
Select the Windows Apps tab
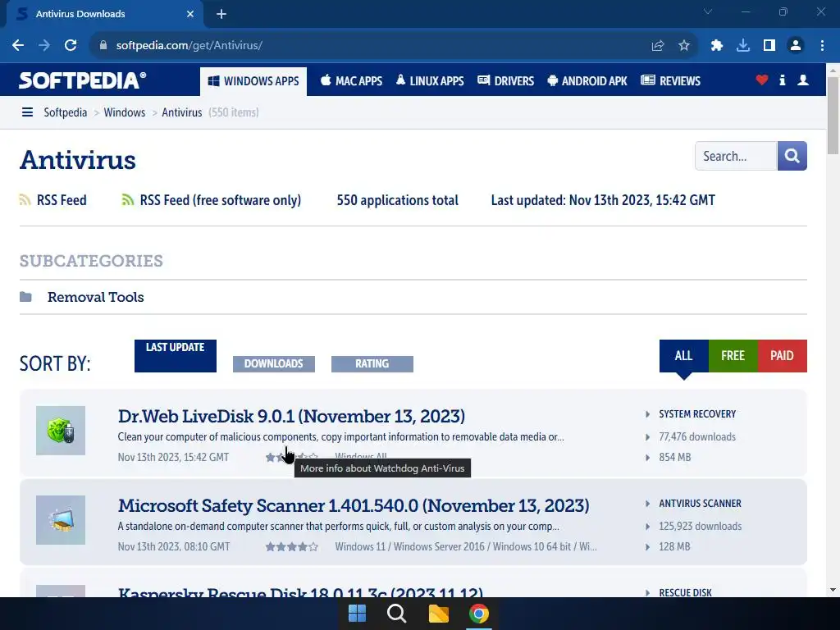coord(253,81)
